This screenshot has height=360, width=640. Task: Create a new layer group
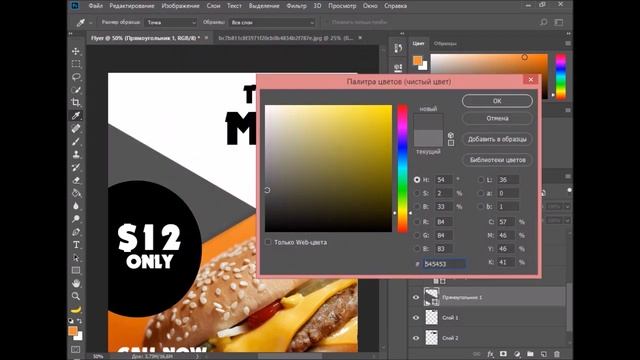point(530,354)
